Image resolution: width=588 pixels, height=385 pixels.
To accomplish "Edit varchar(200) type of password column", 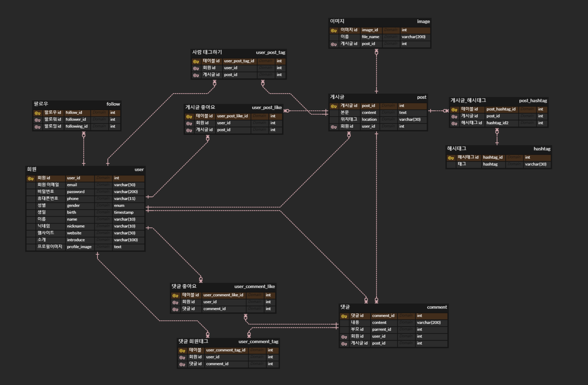I will coord(126,192).
